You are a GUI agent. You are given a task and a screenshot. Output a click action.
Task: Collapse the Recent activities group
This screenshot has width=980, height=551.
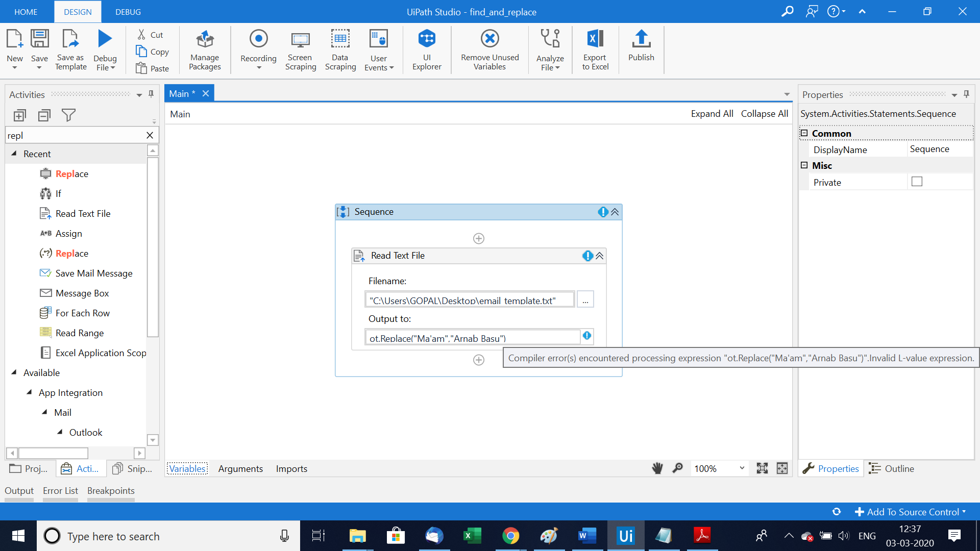tap(14, 154)
